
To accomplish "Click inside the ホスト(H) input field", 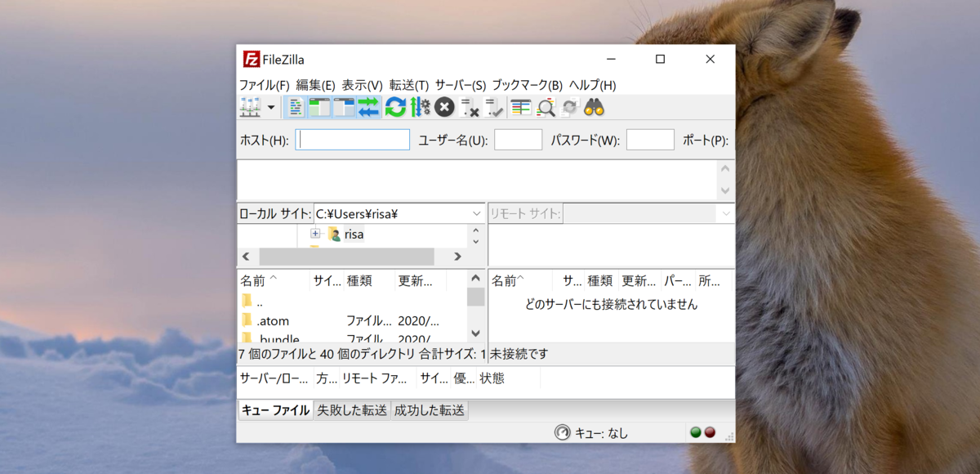I will pyautogui.click(x=351, y=139).
